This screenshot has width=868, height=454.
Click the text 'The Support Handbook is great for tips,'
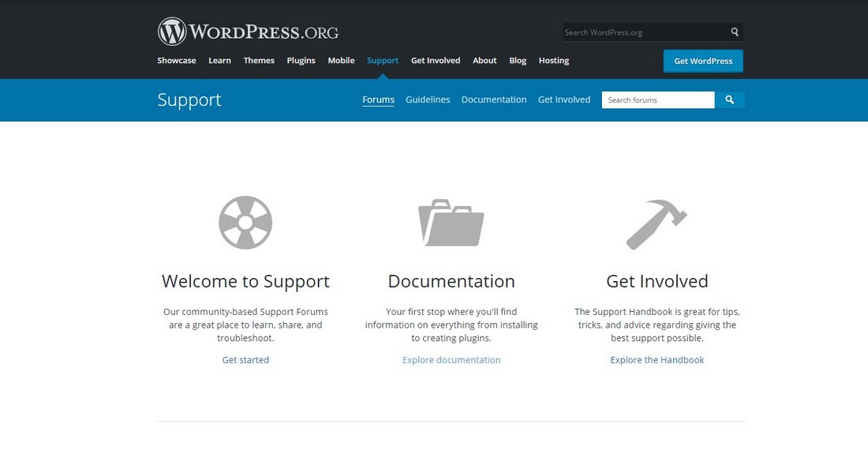pyautogui.click(x=657, y=312)
